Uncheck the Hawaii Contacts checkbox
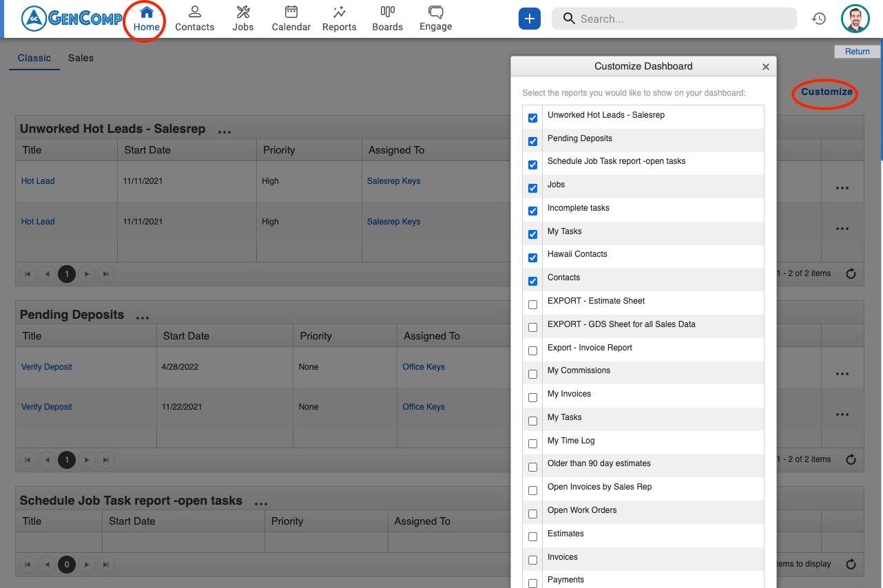883x588 pixels. (532, 258)
